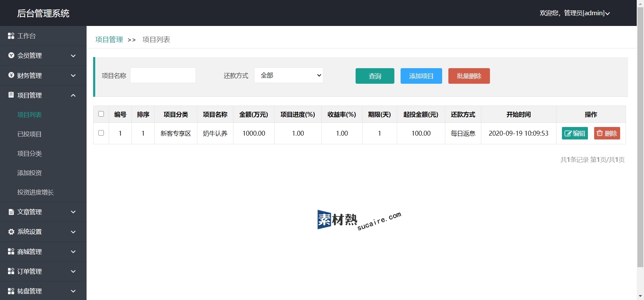The image size is (644, 300).
Task: Click into the 项目名称 input field
Action: 163,75
